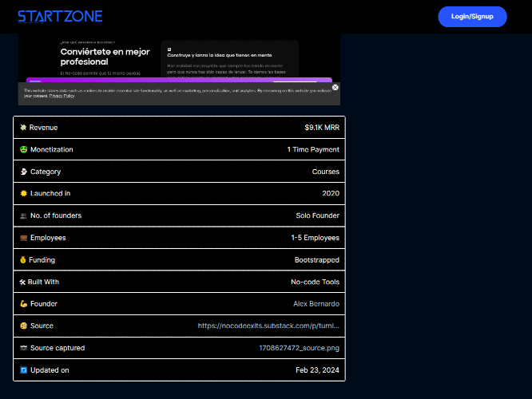Screen dimensions: 532x399
Task: Click the Category row icon
Action: [x=23, y=172]
